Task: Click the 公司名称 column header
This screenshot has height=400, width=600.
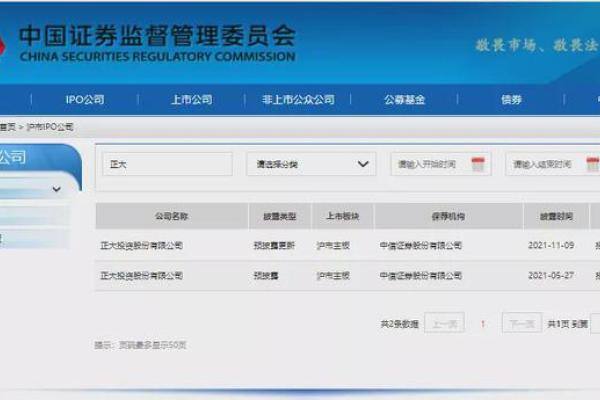Action: tap(171, 216)
